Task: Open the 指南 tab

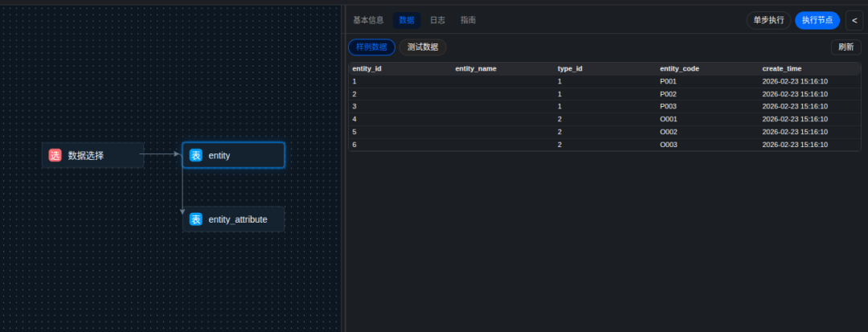Action: (468, 20)
